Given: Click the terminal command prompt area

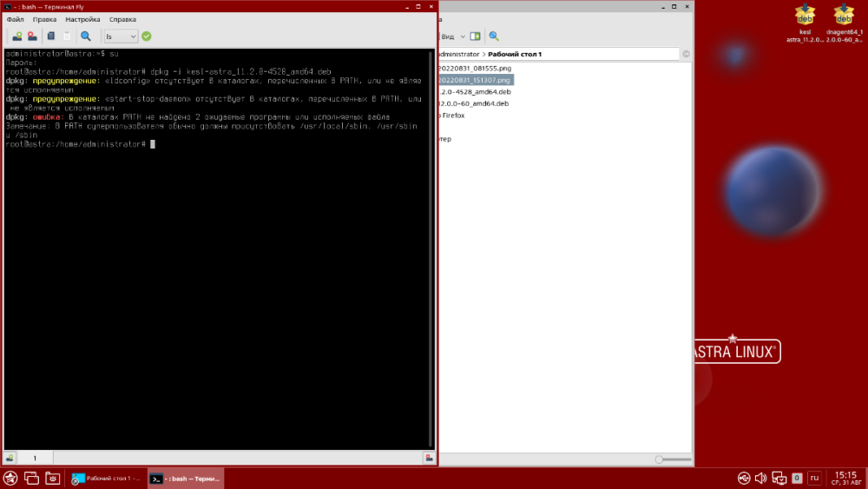Looking at the screenshot, I should pos(153,144).
